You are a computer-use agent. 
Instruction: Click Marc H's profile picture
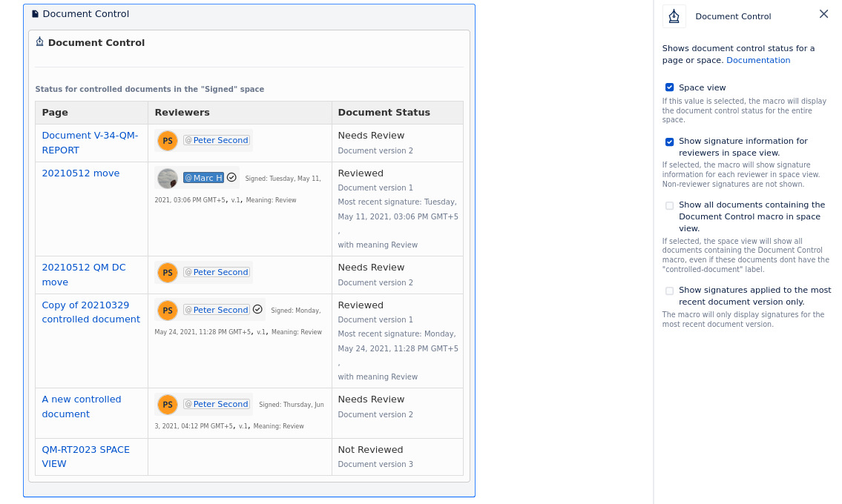(167, 178)
